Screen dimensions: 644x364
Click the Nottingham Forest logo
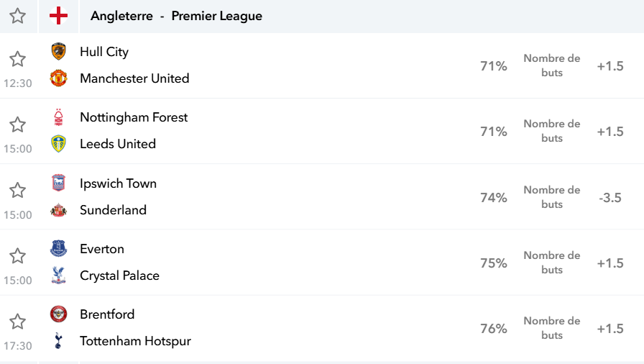pyautogui.click(x=58, y=117)
